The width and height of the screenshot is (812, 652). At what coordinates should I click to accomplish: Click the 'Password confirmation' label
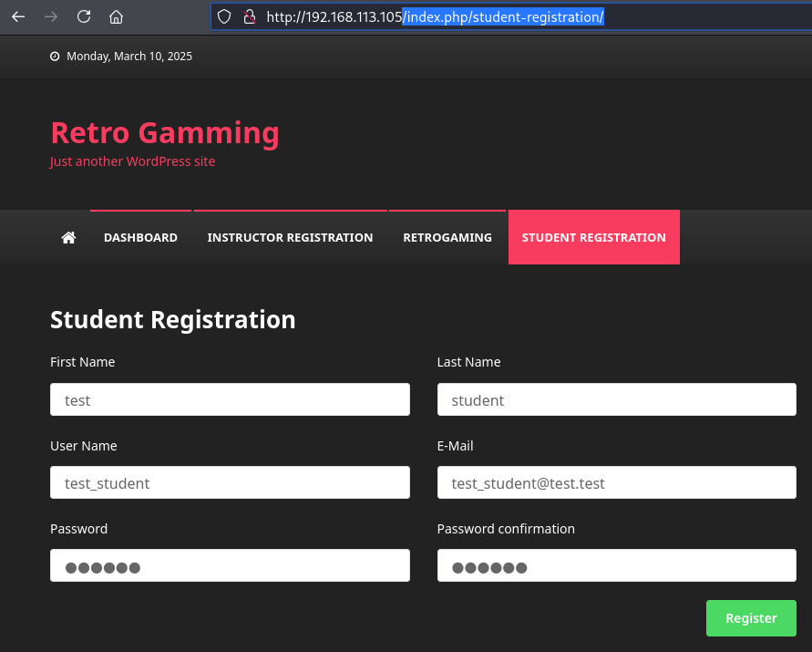pyautogui.click(x=506, y=529)
